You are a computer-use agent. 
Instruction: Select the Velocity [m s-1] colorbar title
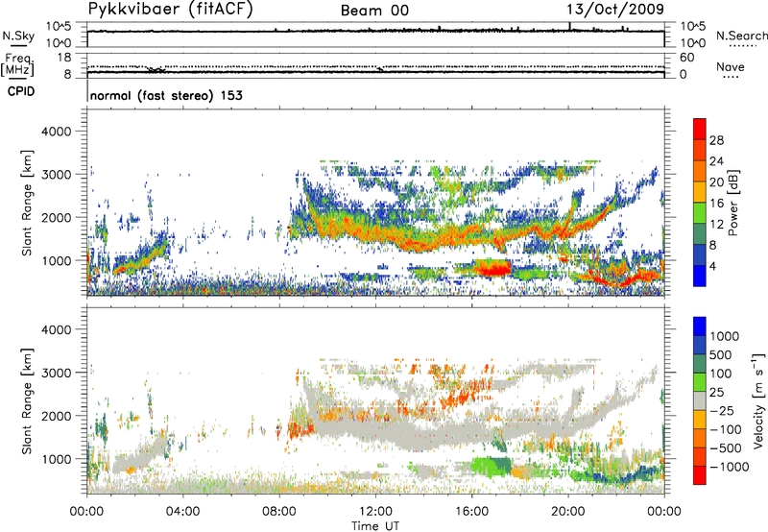758,400
